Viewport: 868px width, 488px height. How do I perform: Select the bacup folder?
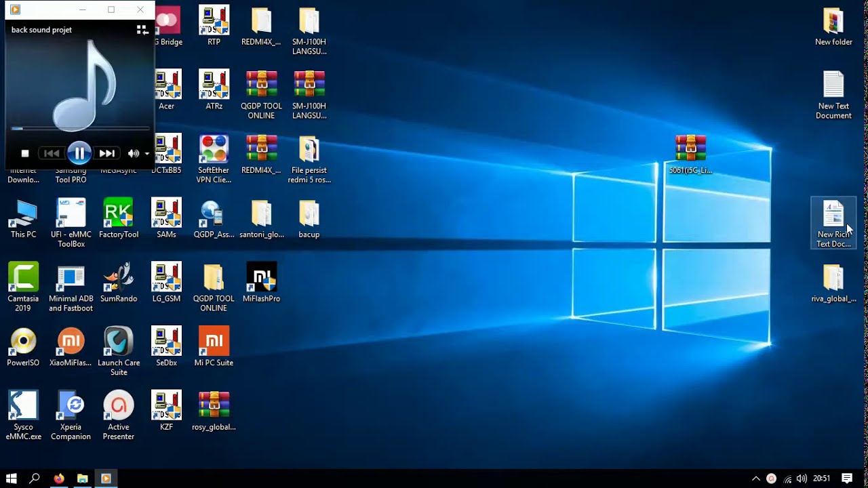click(309, 219)
